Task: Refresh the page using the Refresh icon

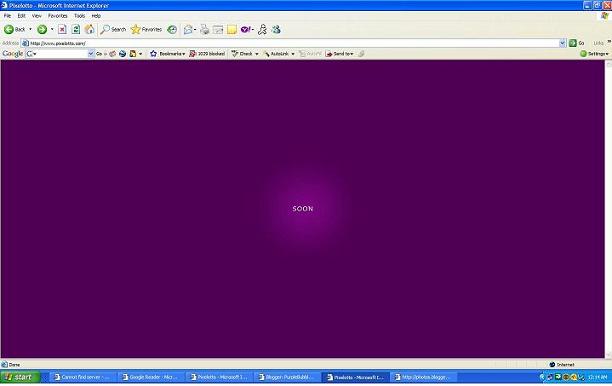Action: coord(76,29)
